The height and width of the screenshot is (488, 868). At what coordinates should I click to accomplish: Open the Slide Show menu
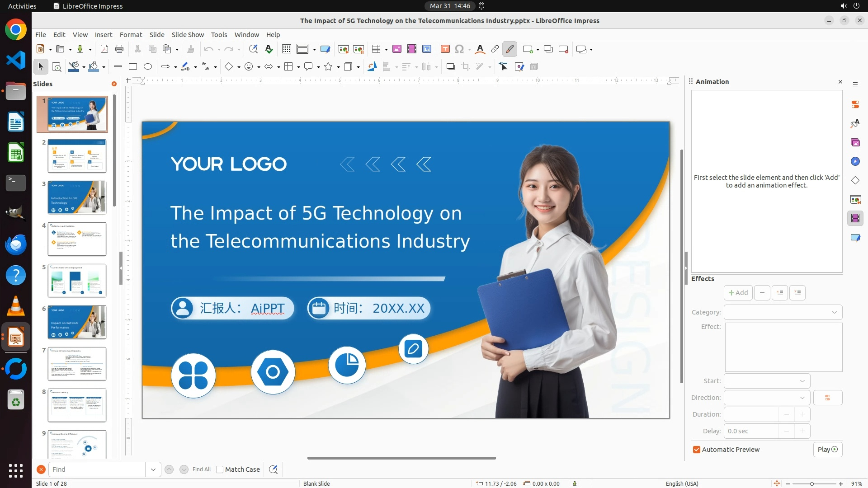click(188, 35)
